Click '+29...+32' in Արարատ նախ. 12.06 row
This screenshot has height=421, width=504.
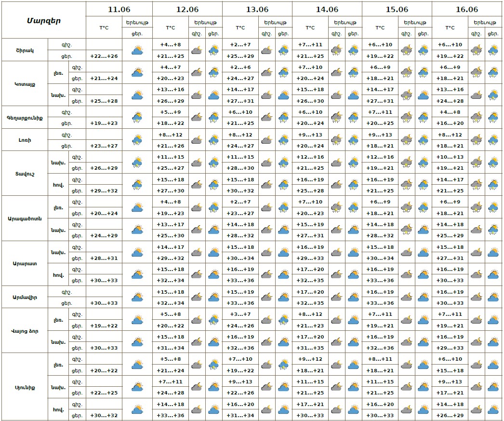[x=171, y=258]
